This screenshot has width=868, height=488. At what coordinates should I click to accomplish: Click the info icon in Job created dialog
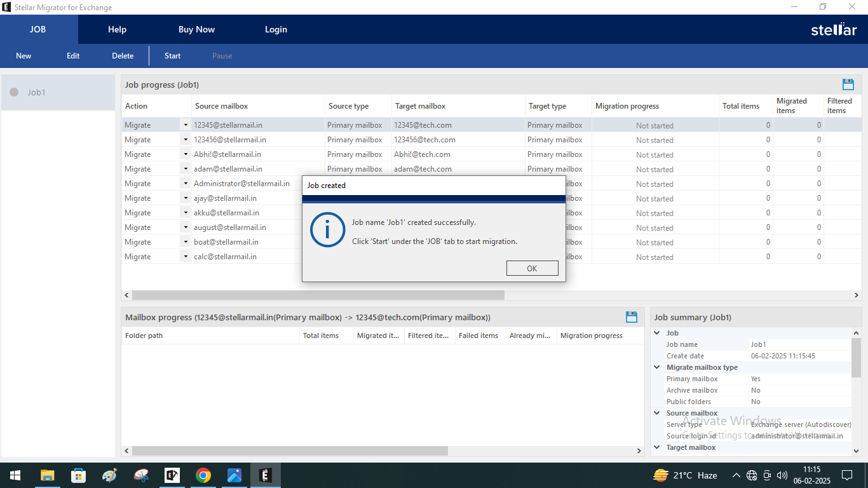coord(327,230)
